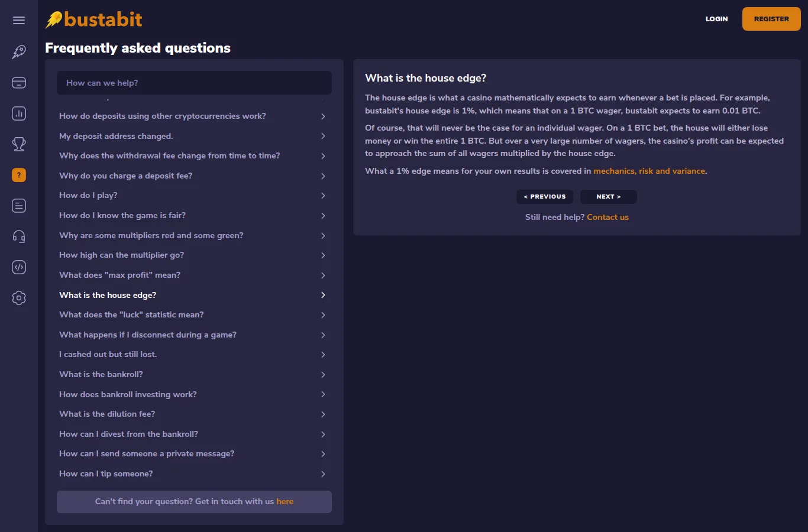808x532 pixels.
Task: Click the orange "here" link
Action: tap(285, 502)
